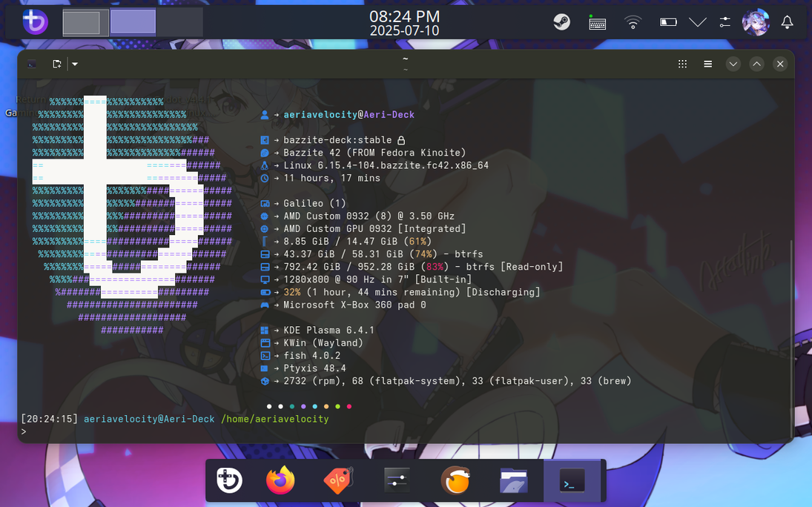Click "Bazzite 42 (FROM Fedora Kinoite)" text
Image resolution: width=812 pixels, height=507 pixels.
374,153
